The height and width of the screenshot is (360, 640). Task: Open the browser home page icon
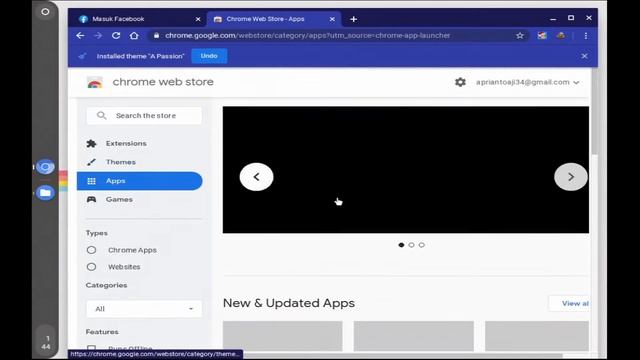(x=134, y=36)
